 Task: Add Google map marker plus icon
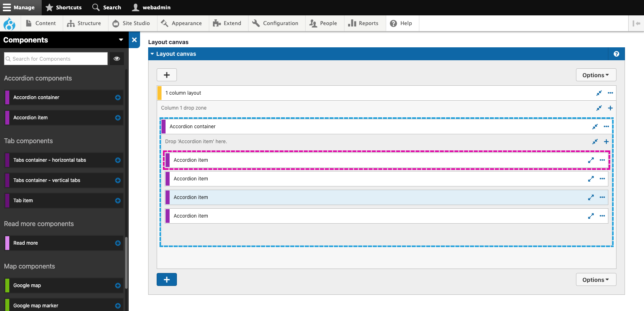118,306
